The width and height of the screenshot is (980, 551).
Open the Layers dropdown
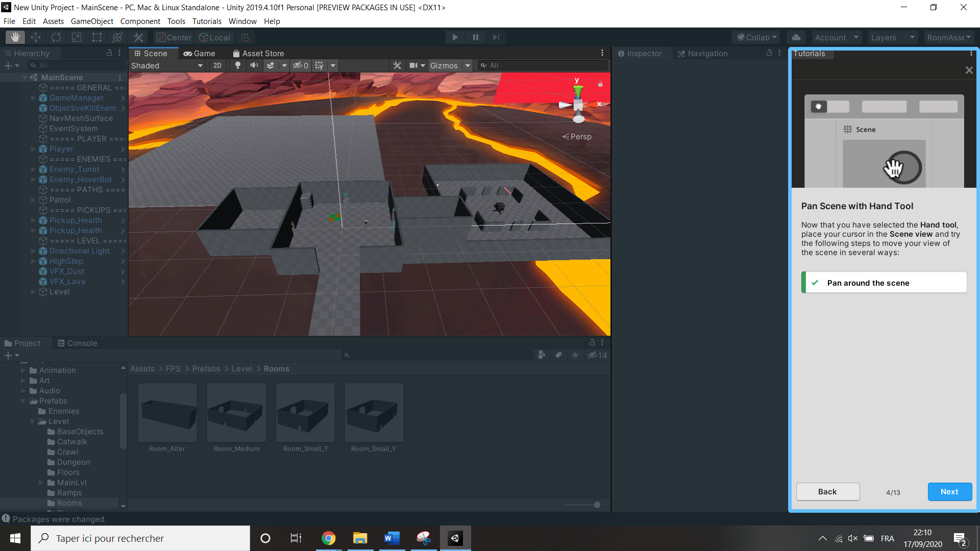point(893,37)
